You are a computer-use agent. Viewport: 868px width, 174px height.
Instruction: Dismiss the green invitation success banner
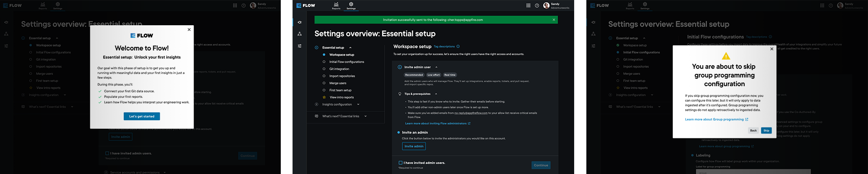[554, 20]
